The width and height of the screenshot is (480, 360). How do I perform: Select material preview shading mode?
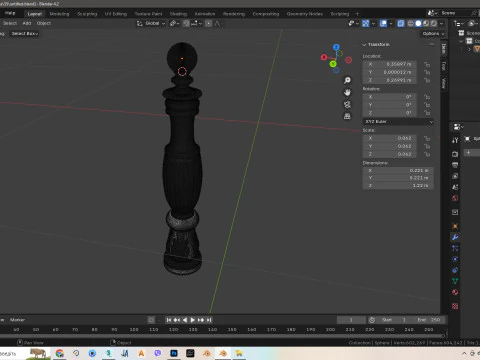click(x=426, y=23)
